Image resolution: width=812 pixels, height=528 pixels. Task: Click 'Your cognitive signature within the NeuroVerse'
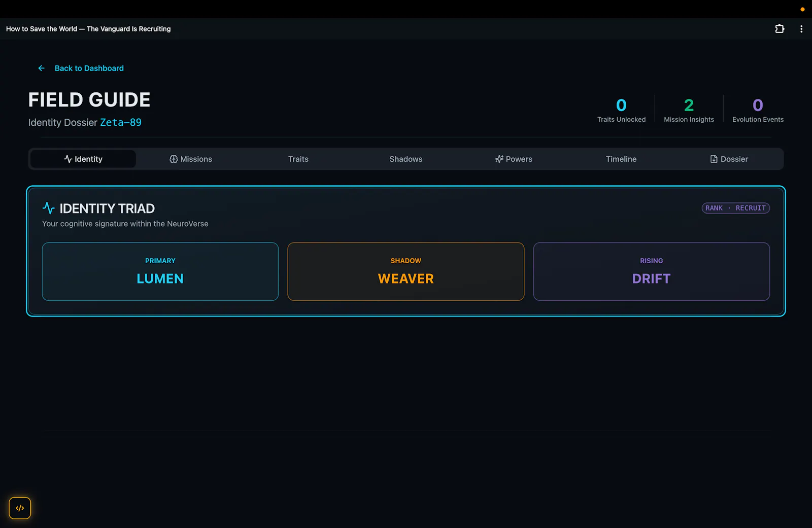125,224
